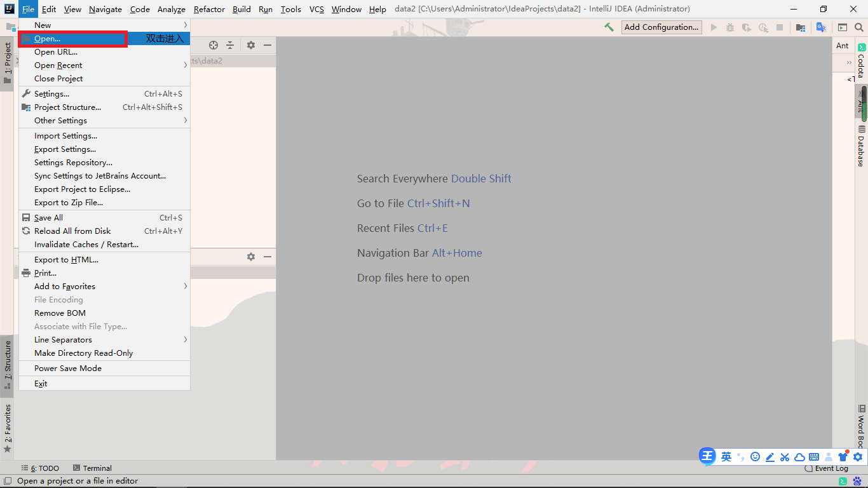
Task: Select Open... in the File menu
Action: [104, 39]
